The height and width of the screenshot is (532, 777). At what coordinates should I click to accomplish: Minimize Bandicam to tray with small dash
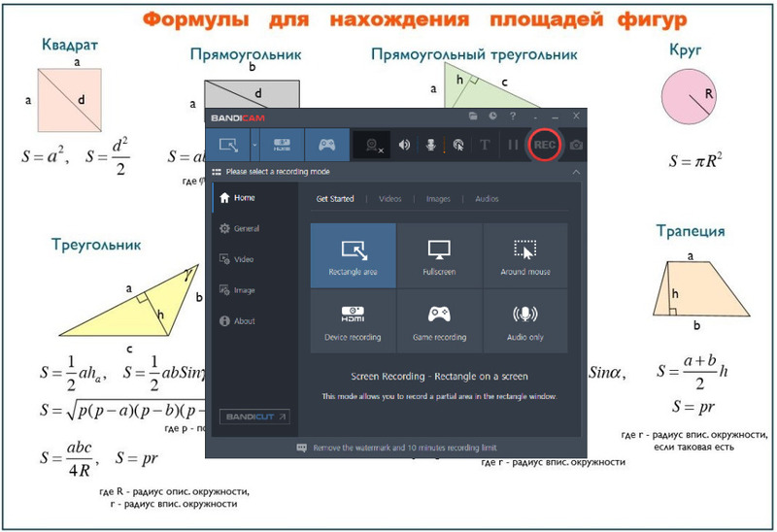coord(536,117)
